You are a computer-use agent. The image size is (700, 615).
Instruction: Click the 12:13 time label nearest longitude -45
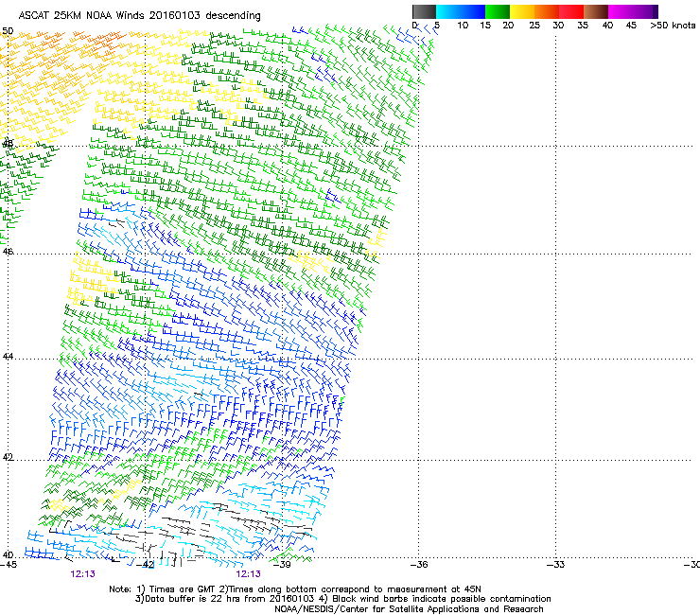(x=82, y=574)
